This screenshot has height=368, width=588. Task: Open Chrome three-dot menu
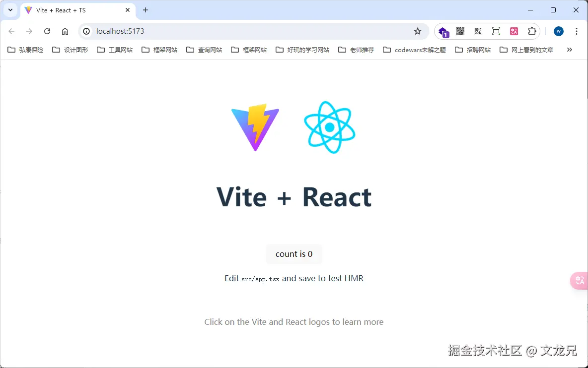pyautogui.click(x=577, y=31)
